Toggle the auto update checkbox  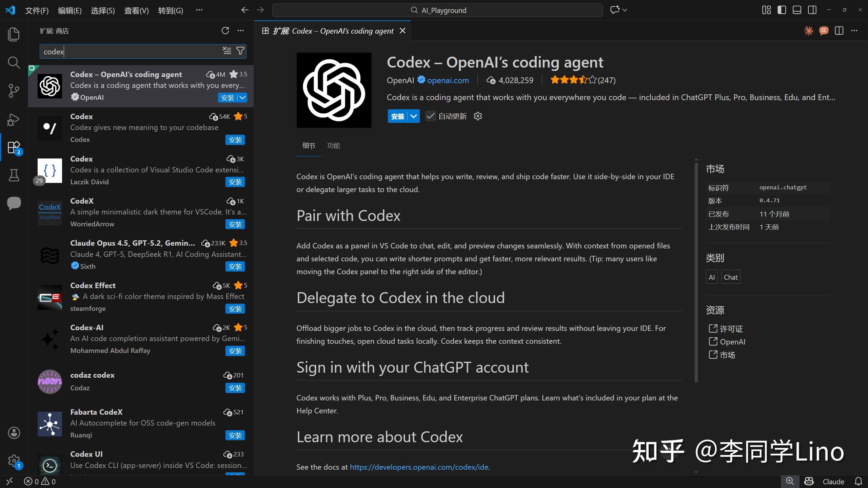click(430, 116)
